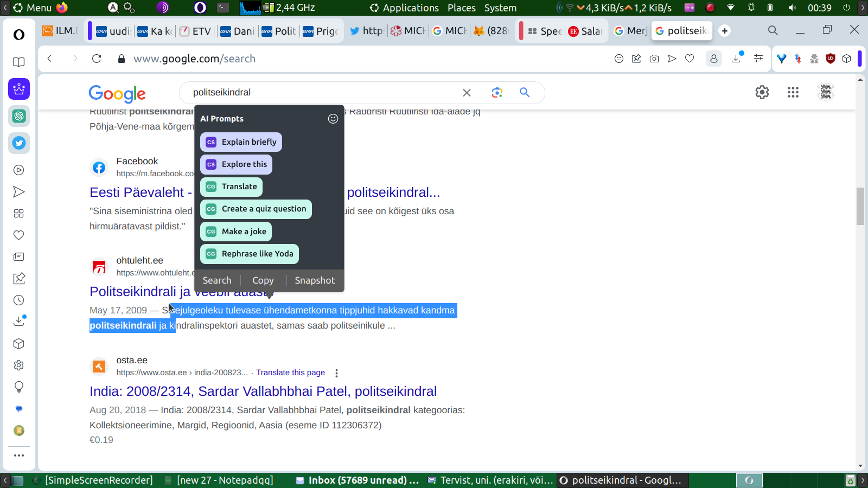Open the Player sidebar icon

pyautogui.click(x=19, y=170)
